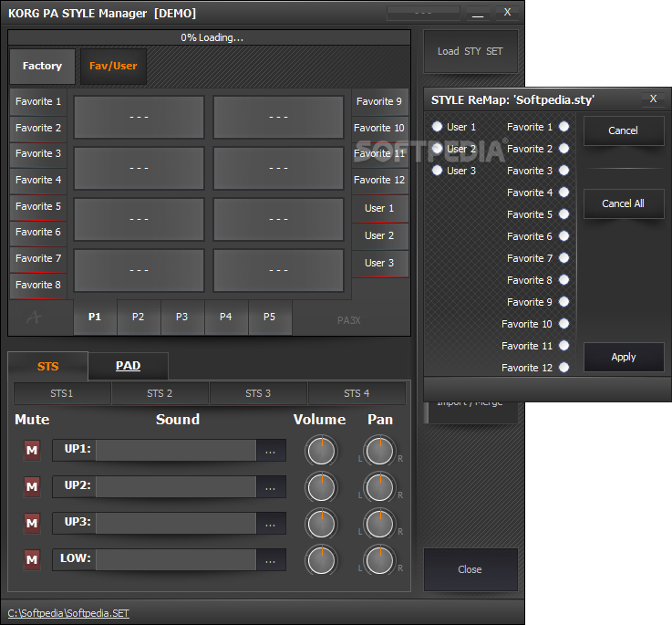The image size is (672, 625).
Task: Choose Favorite 11 radio in ReMap dialog
Action: click(564, 345)
